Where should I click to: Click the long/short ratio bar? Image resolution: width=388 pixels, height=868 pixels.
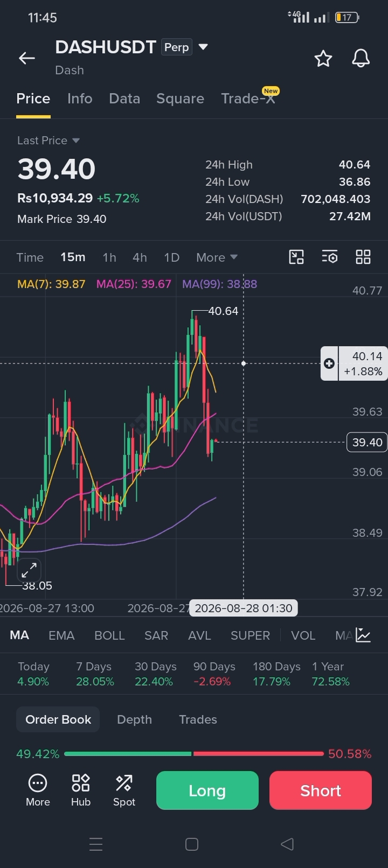pos(194,754)
